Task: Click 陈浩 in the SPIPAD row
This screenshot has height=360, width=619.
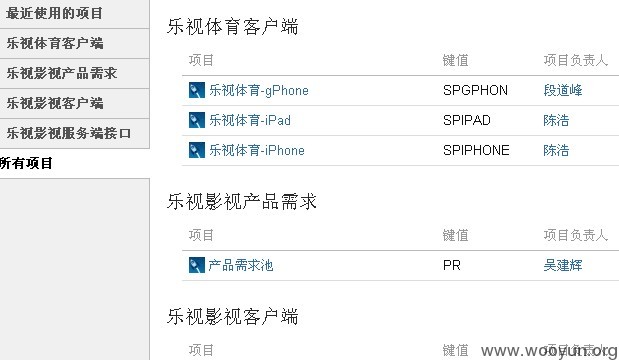Action: point(556,120)
